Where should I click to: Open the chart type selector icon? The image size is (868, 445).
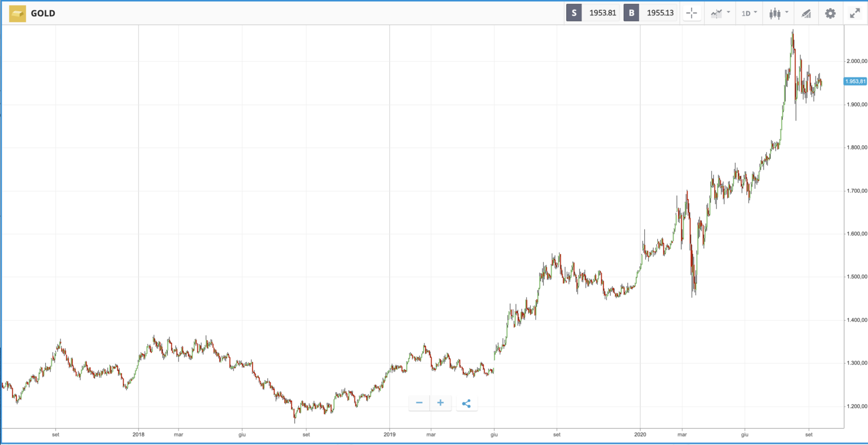717,13
